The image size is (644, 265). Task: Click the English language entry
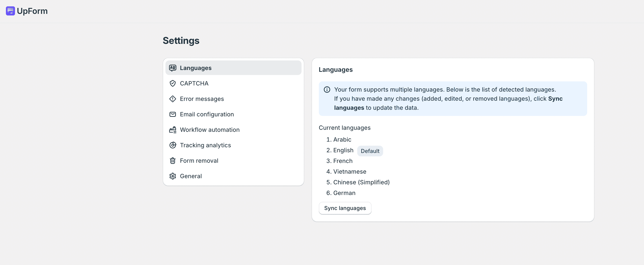pos(343,150)
